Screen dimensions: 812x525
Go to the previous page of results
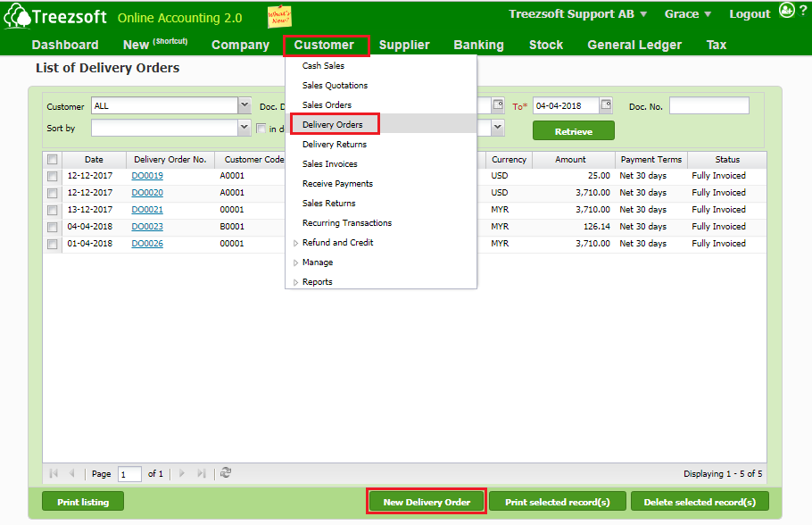pyautogui.click(x=72, y=473)
